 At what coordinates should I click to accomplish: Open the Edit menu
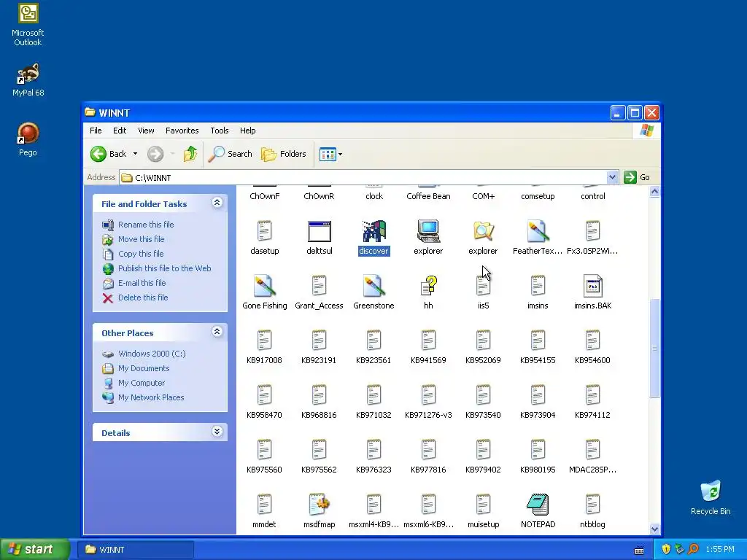120,131
